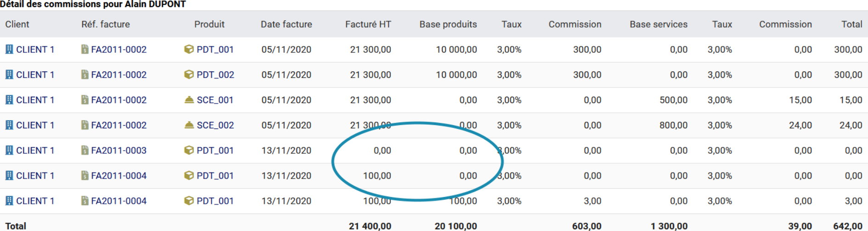The image size is (868, 231).
Task: Click the client building icon in the FA2011-0003 row
Action: 9,150
